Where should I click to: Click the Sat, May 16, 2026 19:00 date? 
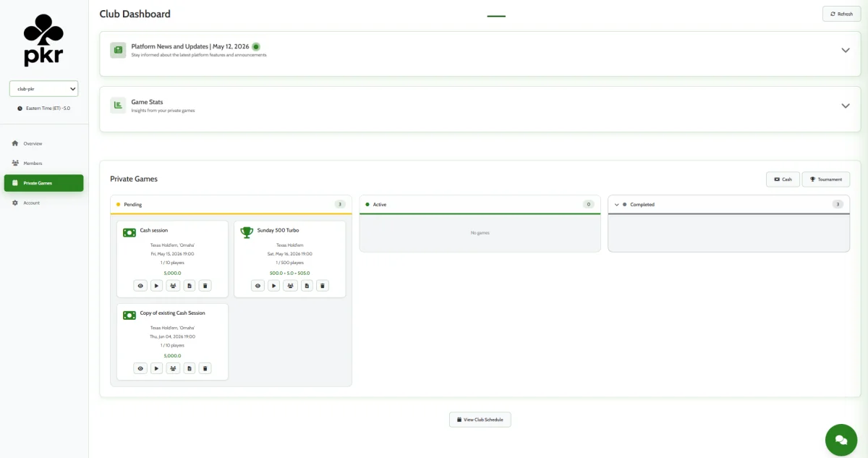coord(290,254)
